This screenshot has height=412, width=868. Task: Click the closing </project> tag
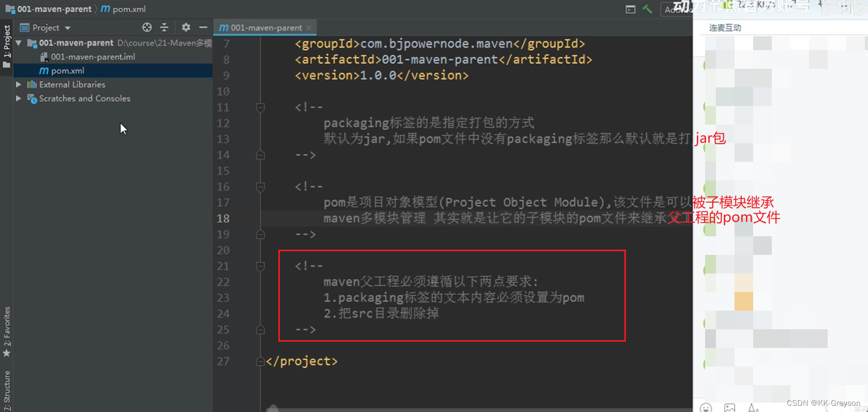point(302,361)
